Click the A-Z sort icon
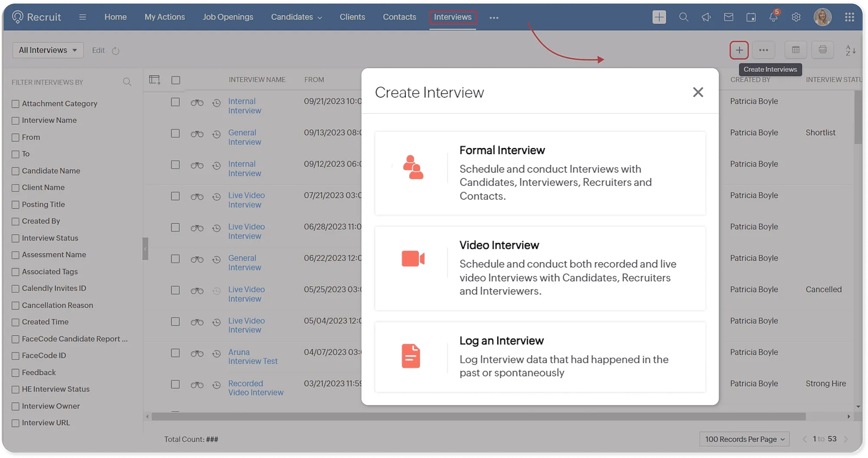Image resolution: width=868 pixels, height=458 pixels. (x=850, y=50)
